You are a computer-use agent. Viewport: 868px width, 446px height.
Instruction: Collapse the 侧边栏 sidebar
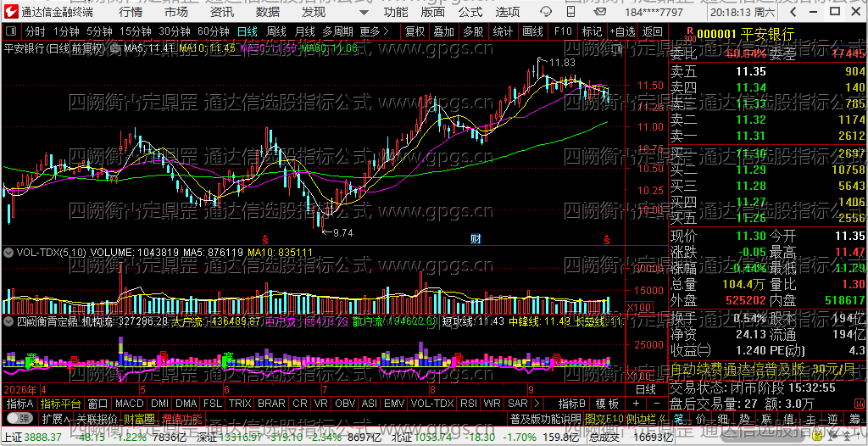647,417
